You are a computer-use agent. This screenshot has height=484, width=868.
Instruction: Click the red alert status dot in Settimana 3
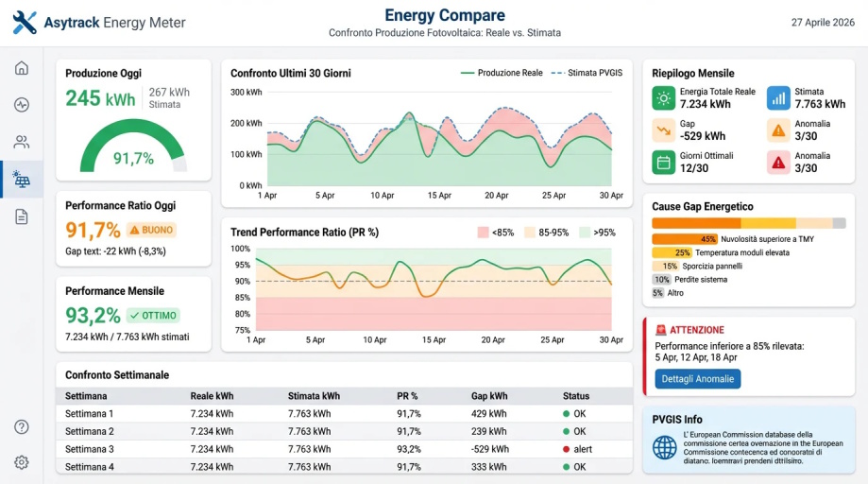pyautogui.click(x=566, y=449)
